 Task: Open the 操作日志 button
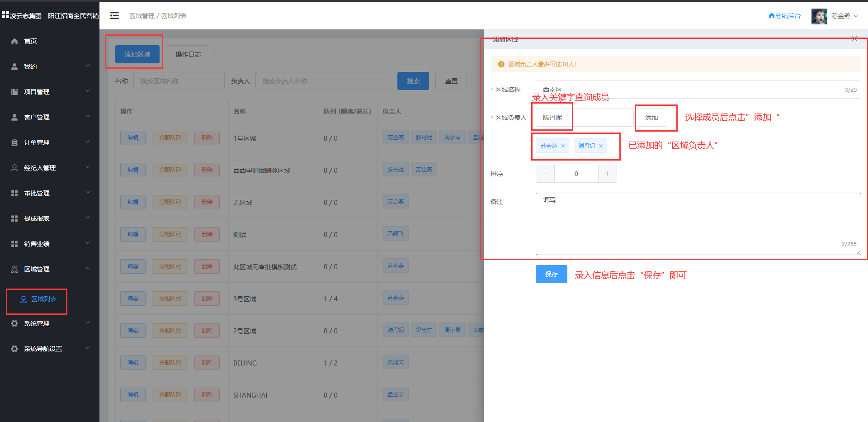click(188, 54)
